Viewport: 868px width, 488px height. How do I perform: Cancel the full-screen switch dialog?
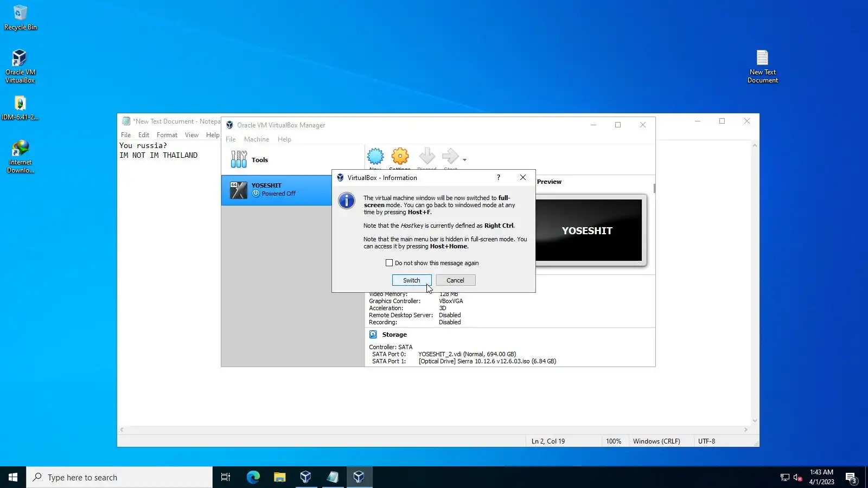point(456,280)
